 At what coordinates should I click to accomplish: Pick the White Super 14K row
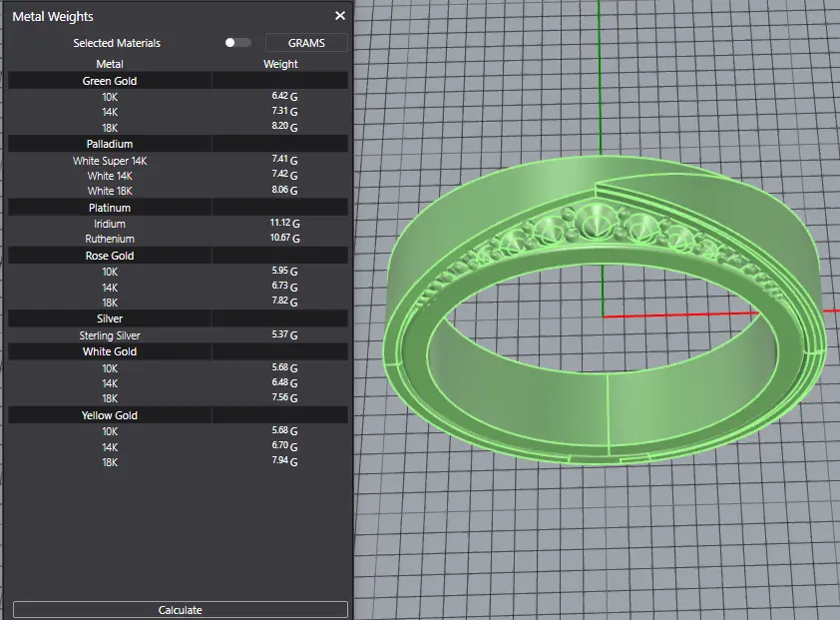pos(110,161)
